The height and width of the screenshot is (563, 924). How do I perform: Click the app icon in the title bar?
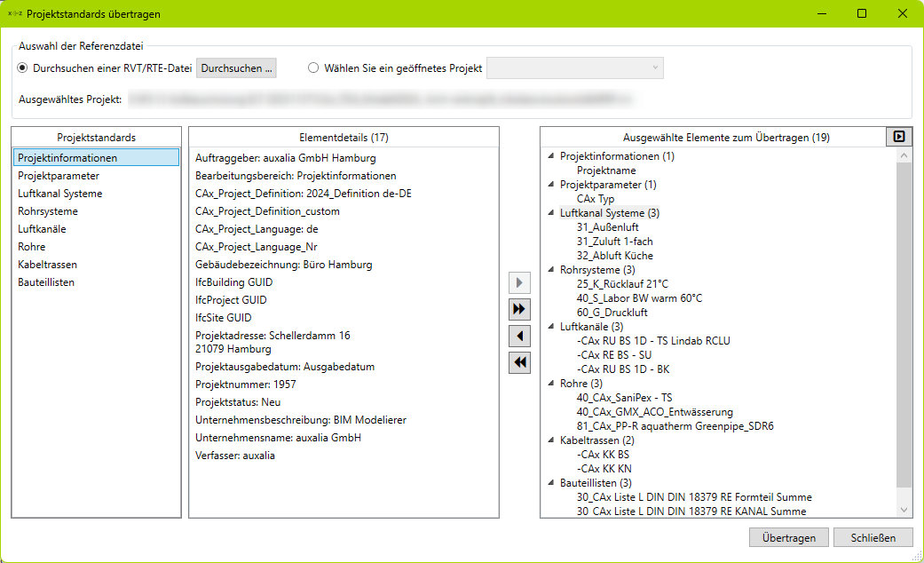point(14,14)
